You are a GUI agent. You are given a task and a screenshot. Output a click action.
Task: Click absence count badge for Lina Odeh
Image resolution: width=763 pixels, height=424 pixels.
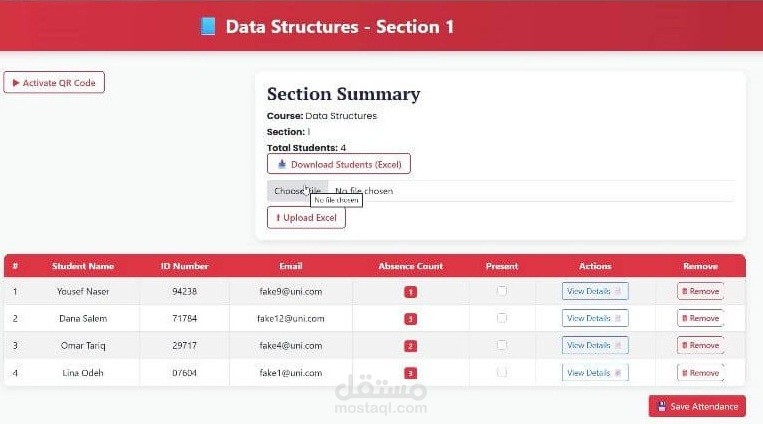pos(410,373)
